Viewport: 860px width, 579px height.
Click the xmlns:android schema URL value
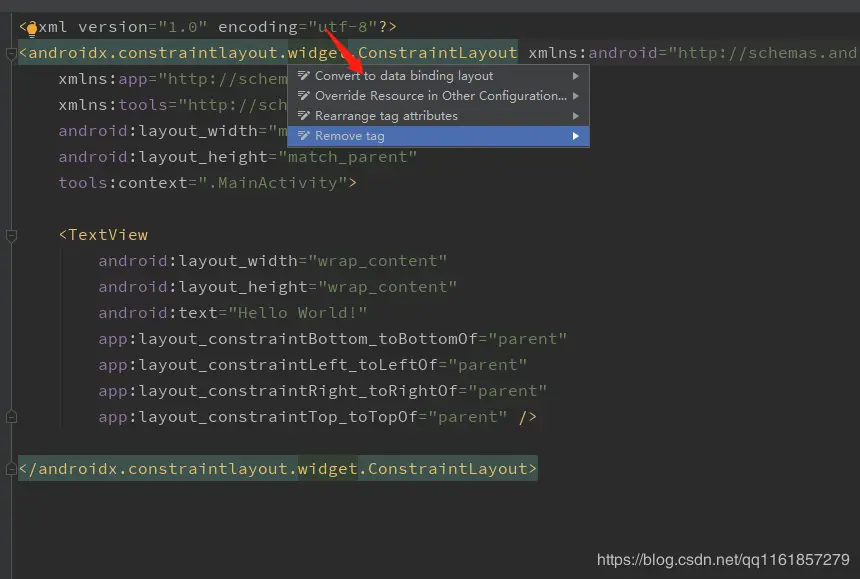(763, 53)
